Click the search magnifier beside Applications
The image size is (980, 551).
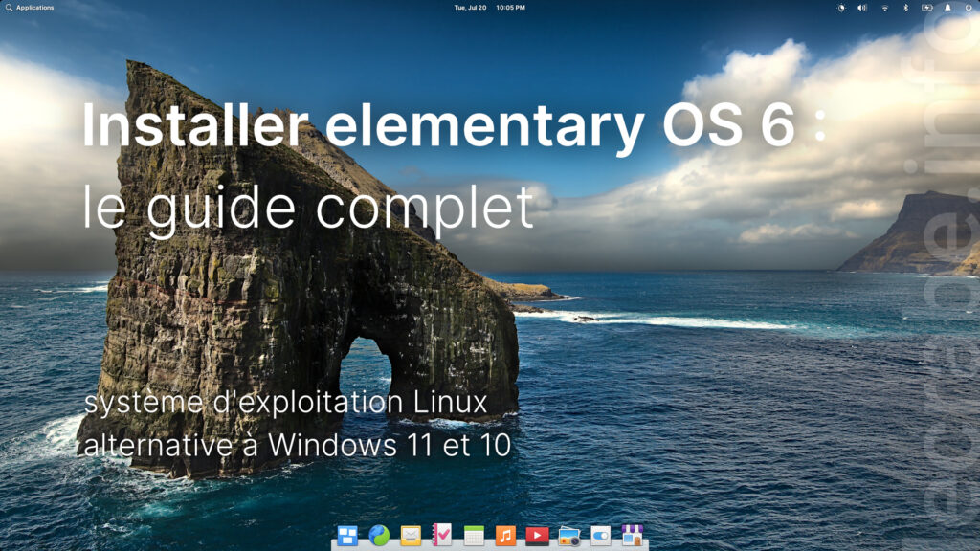pyautogui.click(x=9, y=8)
